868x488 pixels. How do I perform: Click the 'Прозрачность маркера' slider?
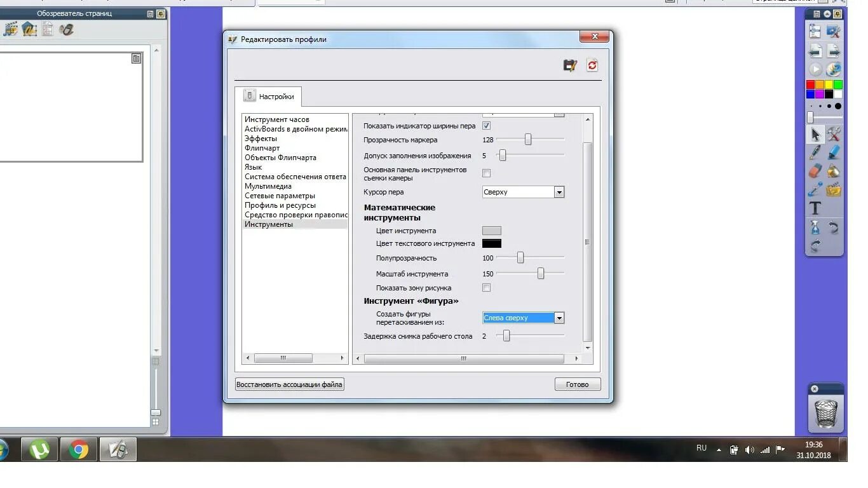point(530,140)
